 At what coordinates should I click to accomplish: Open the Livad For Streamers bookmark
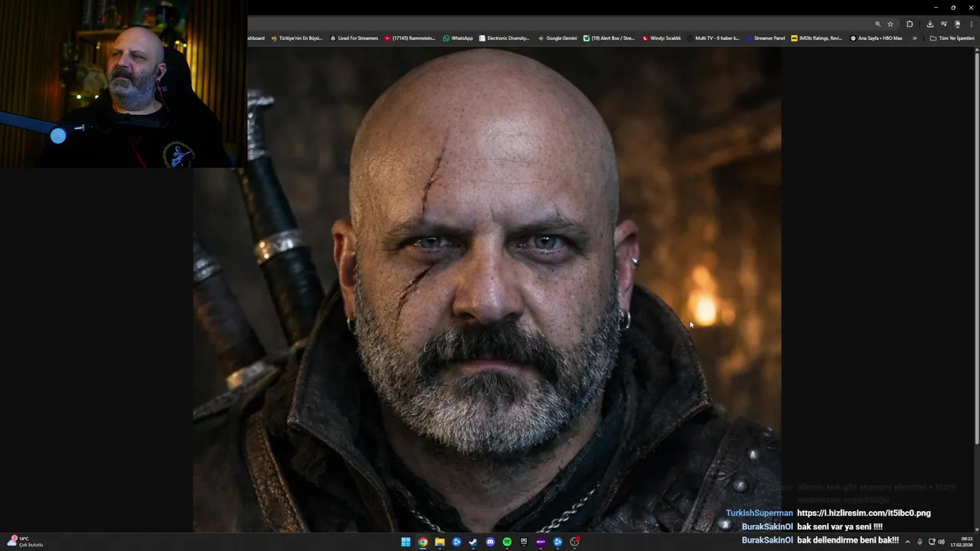[354, 37]
